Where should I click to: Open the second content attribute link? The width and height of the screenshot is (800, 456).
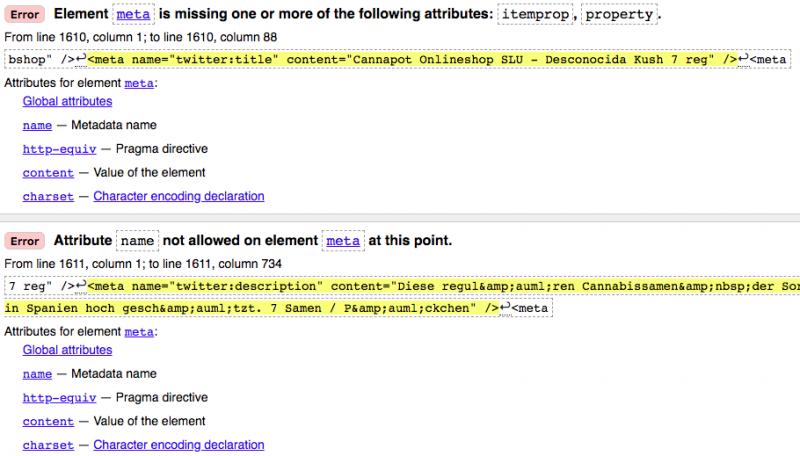click(x=48, y=421)
